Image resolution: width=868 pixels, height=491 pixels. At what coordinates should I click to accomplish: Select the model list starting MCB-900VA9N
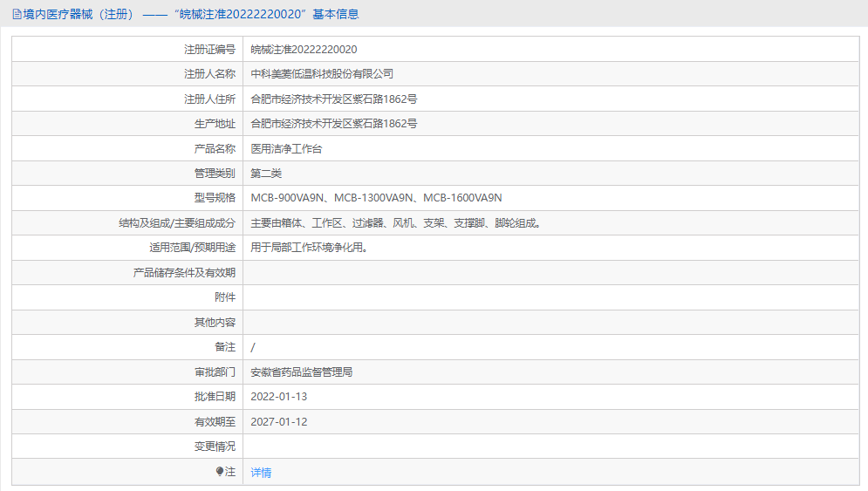pos(377,198)
